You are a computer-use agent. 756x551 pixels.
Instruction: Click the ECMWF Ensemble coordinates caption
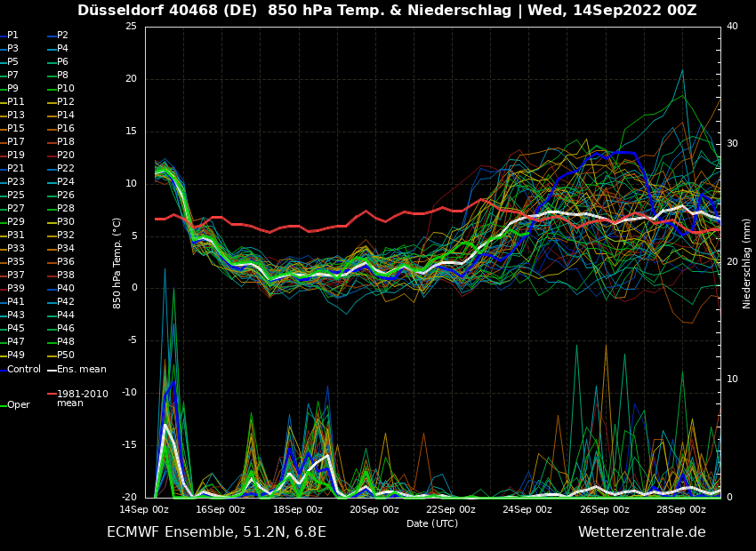216,532
